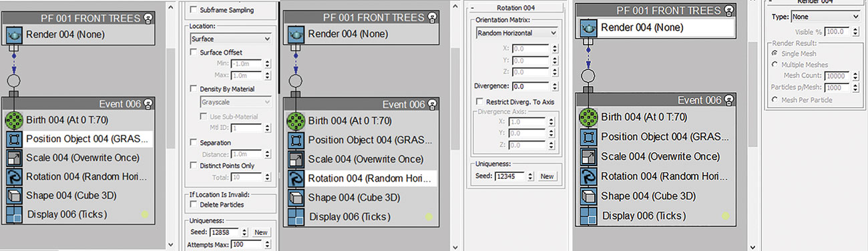Click Seed field containing 12345
Screen dimensions: 868x251
[x=510, y=176]
